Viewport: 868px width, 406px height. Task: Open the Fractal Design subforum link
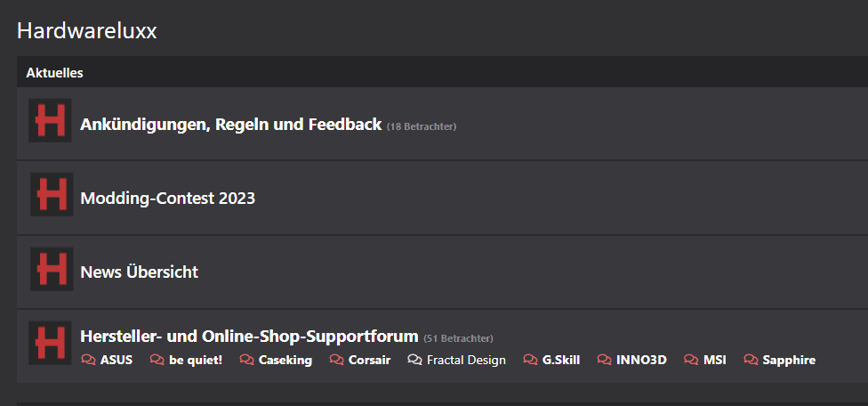click(x=465, y=361)
